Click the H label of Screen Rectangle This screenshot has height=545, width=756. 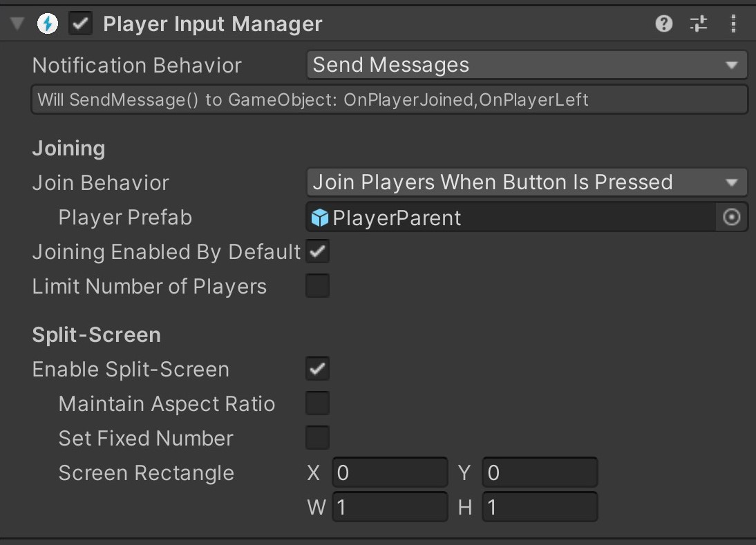click(465, 508)
